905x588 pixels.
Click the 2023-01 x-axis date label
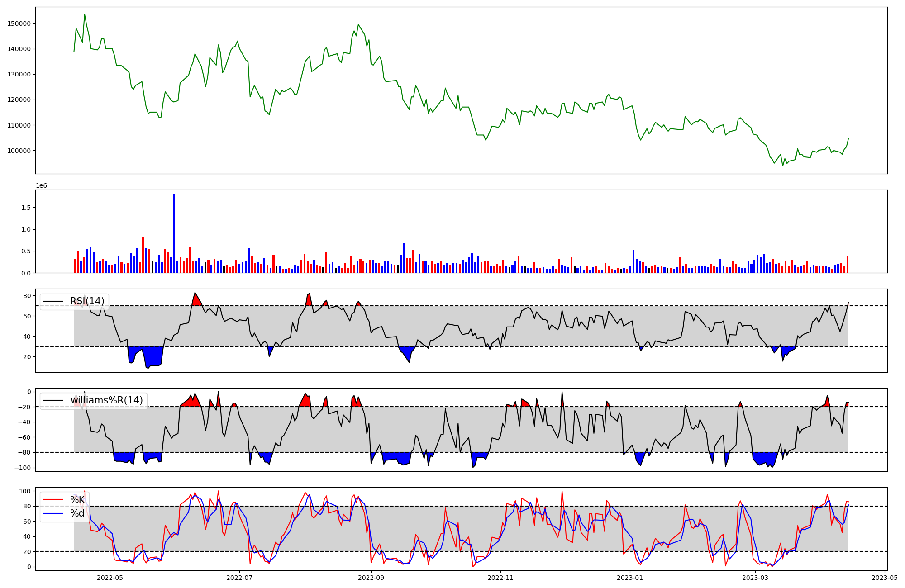[630, 578]
